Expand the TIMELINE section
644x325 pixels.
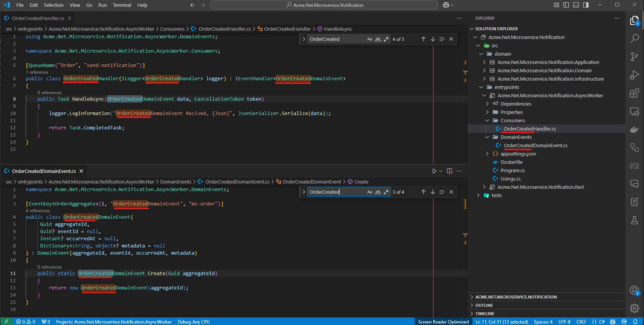546,314
